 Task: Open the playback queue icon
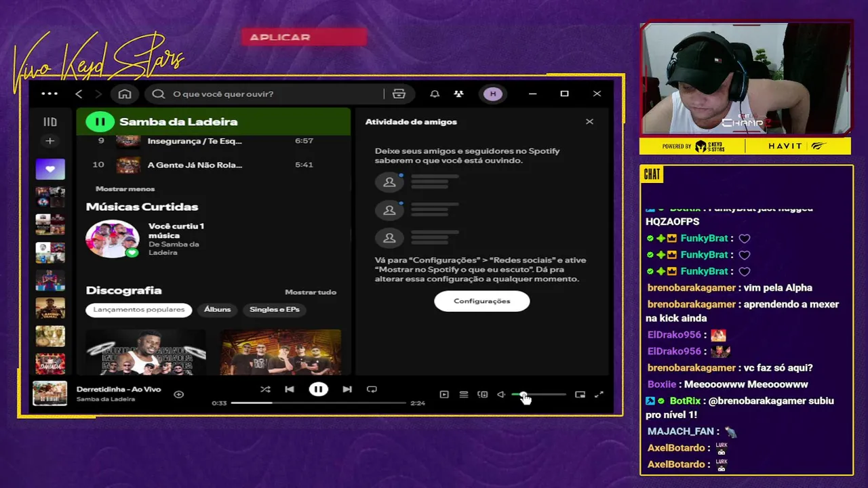(464, 394)
